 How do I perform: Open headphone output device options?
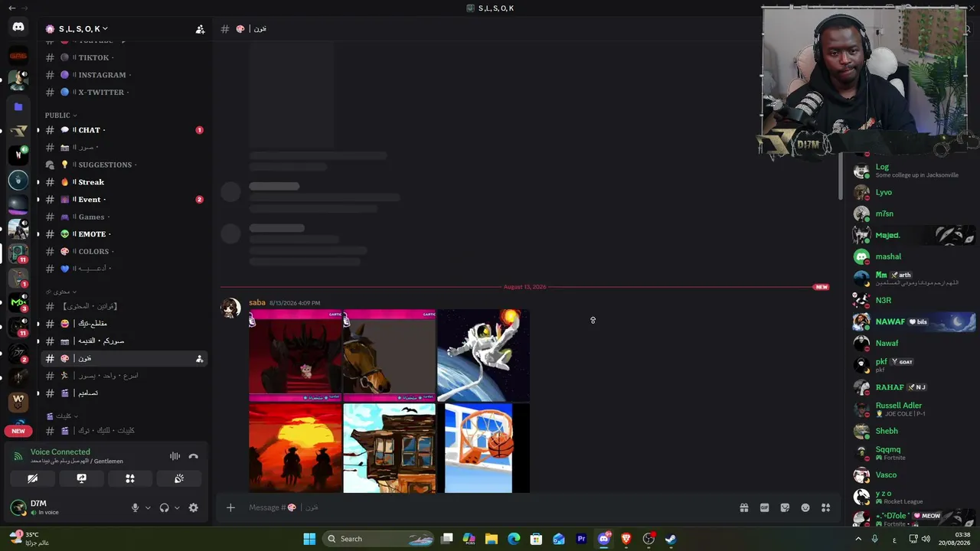pos(177,507)
